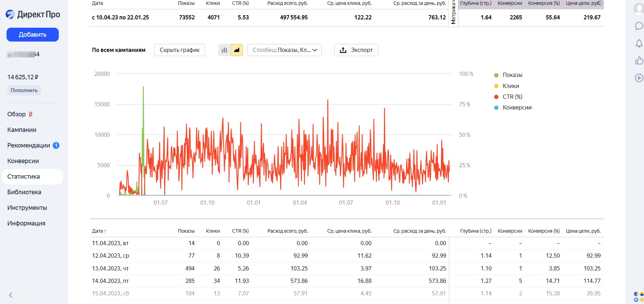
Task: Click the Экспорт button
Action: tap(356, 50)
